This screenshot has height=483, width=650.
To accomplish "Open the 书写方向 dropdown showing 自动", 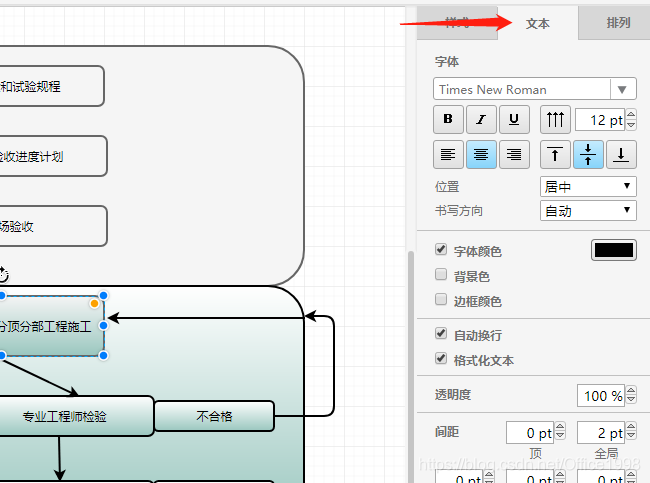I will tap(588, 211).
